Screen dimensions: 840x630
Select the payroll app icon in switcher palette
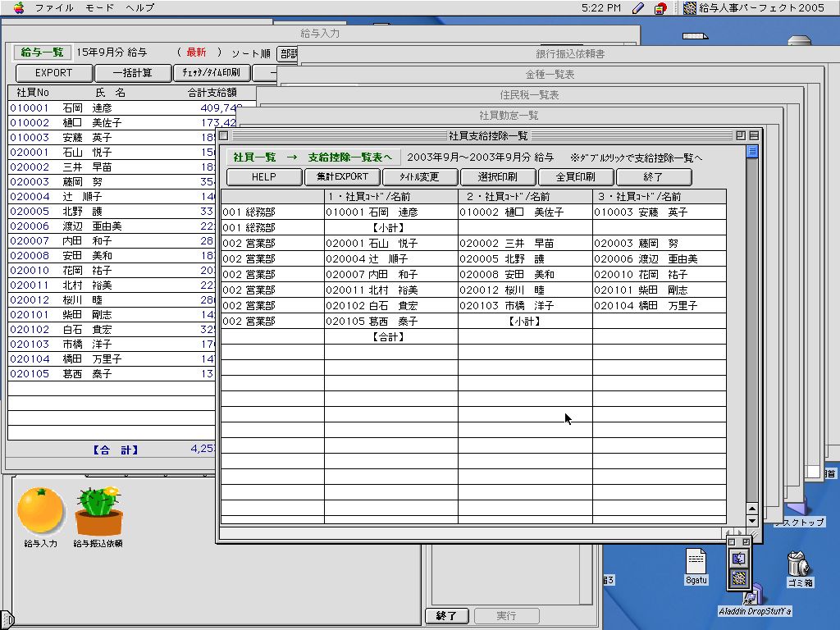(x=739, y=577)
